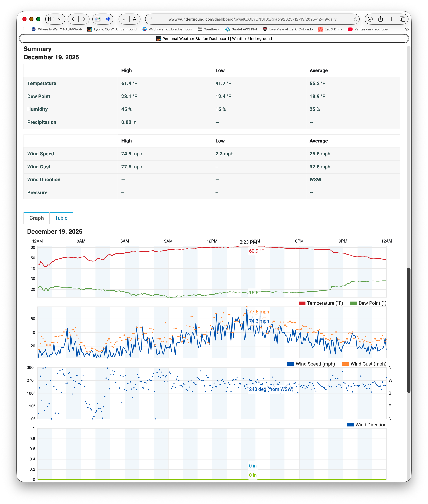Screen dimensions: 428x504
Task: Click the Temperature red legend swatch
Action: (302, 303)
